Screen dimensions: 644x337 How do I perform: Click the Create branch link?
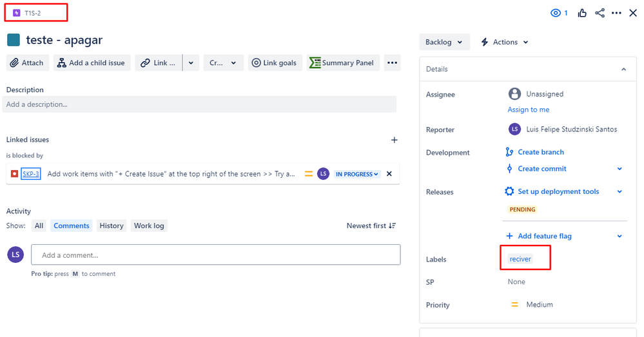(540, 152)
